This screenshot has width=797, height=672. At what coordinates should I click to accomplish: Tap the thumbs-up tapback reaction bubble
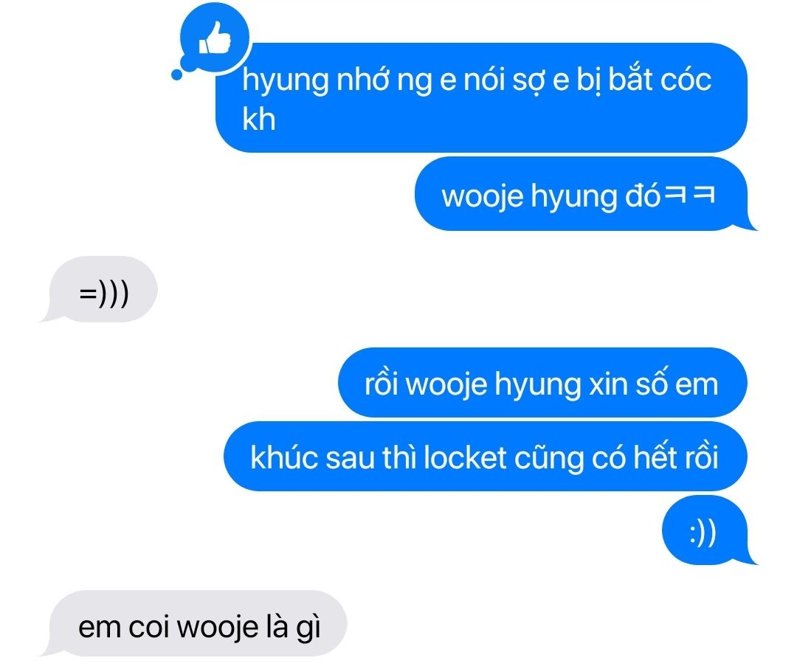(215, 38)
